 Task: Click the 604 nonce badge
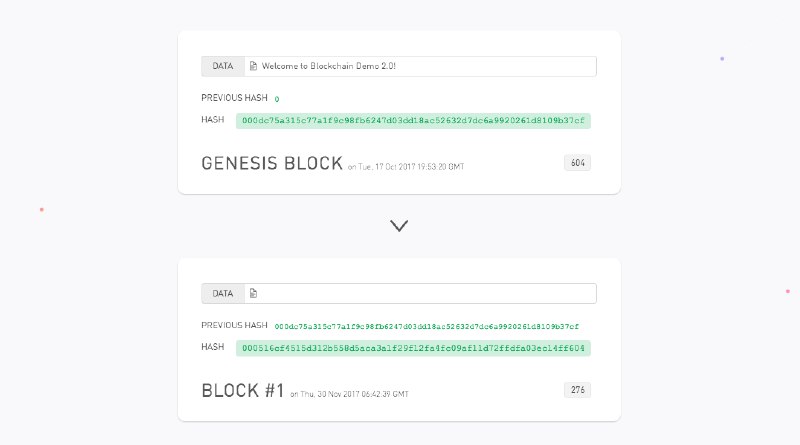coord(578,163)
